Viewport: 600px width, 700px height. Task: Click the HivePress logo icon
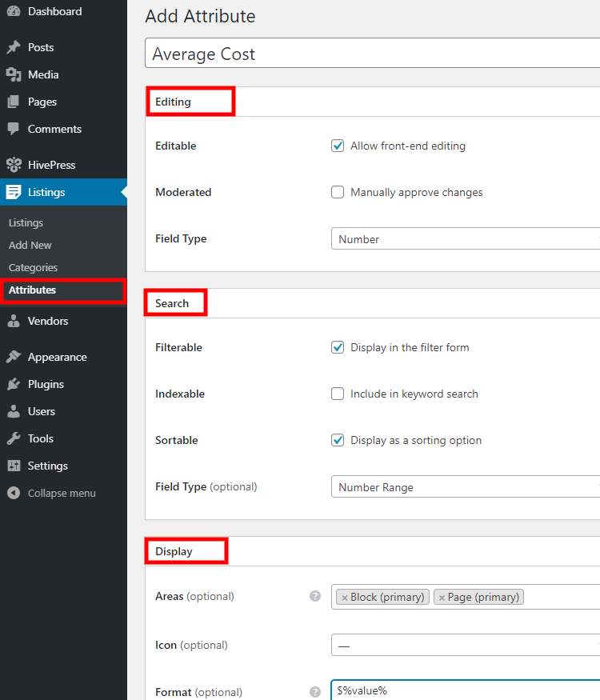(x=14, y=165)
